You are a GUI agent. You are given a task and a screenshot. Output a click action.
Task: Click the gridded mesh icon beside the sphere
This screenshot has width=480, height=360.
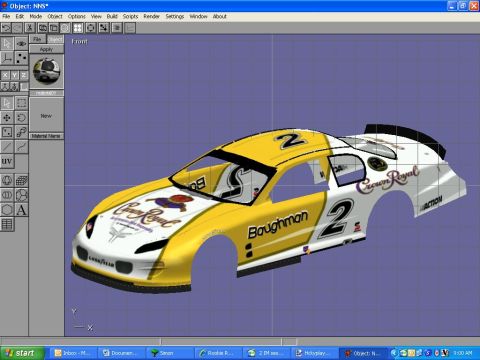pyautogui.click(x=21, y=181)
